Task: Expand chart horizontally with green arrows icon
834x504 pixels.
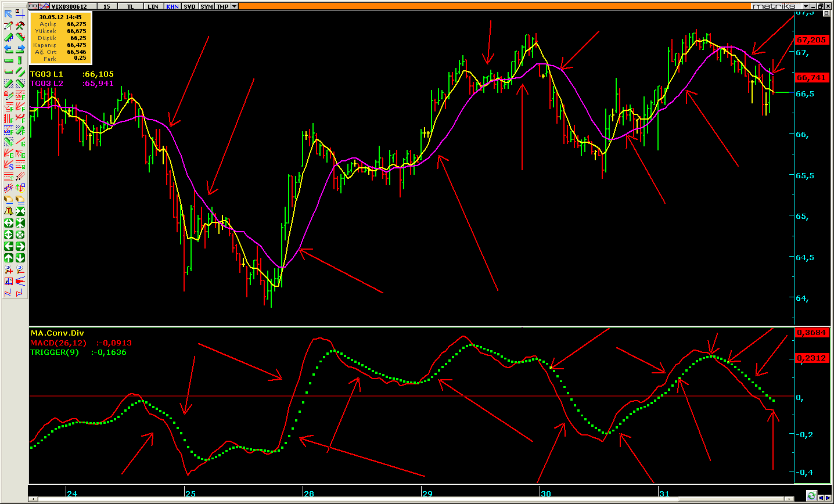Action: [x=9, y=223]
